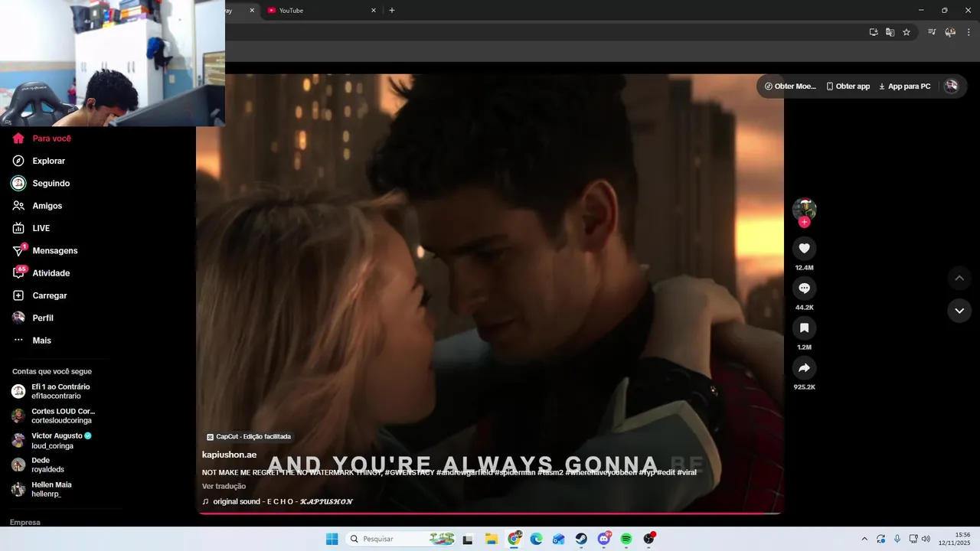Open the TikTok profile avatar menu
Screen dimensions: 980x551
click(x=951, y=86)
